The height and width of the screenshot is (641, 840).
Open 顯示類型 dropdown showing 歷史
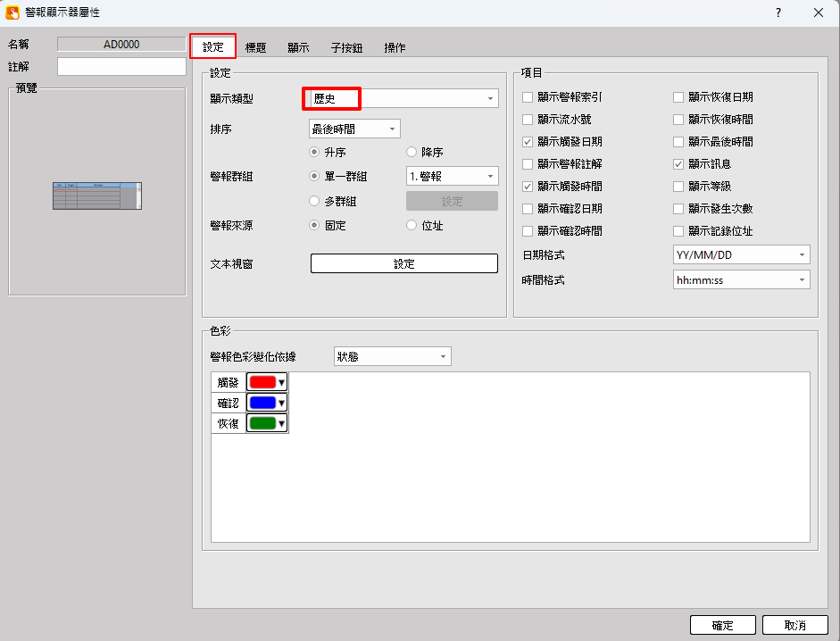click(400, 98)
